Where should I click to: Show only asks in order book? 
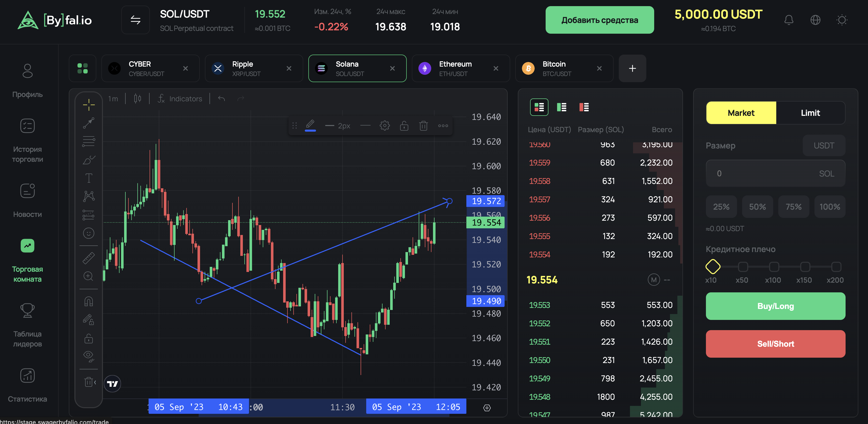coord(584,107)
